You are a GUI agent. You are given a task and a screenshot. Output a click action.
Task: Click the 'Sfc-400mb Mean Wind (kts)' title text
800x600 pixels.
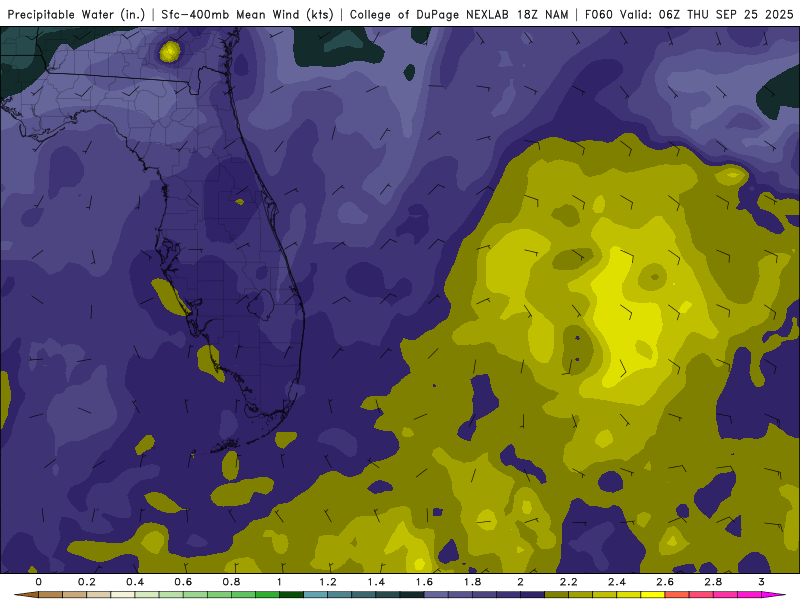click(247, 14)
